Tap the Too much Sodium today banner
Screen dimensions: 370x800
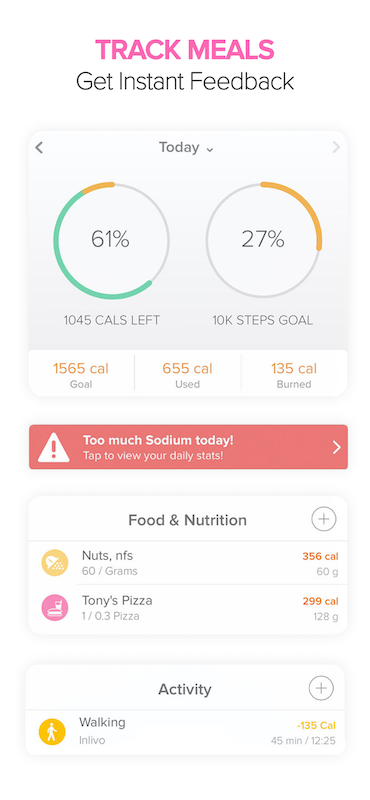click(188, 447)
